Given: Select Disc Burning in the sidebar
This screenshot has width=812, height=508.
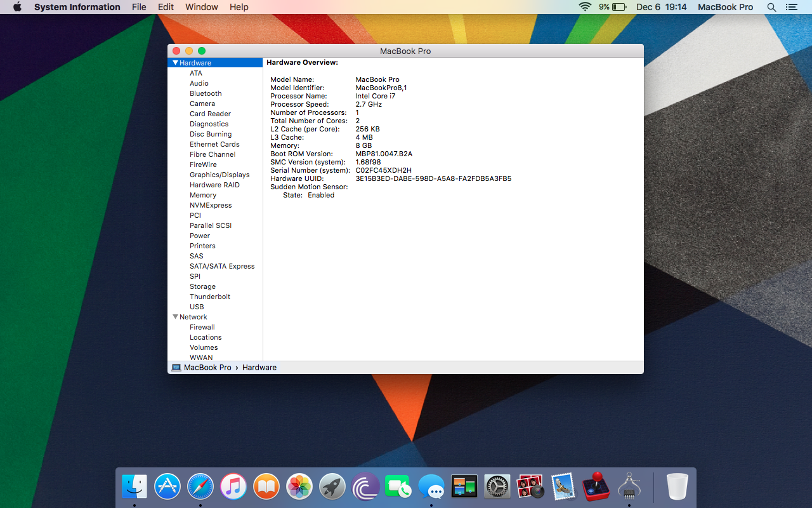Looking at the screenshot, I should [211, 134].
